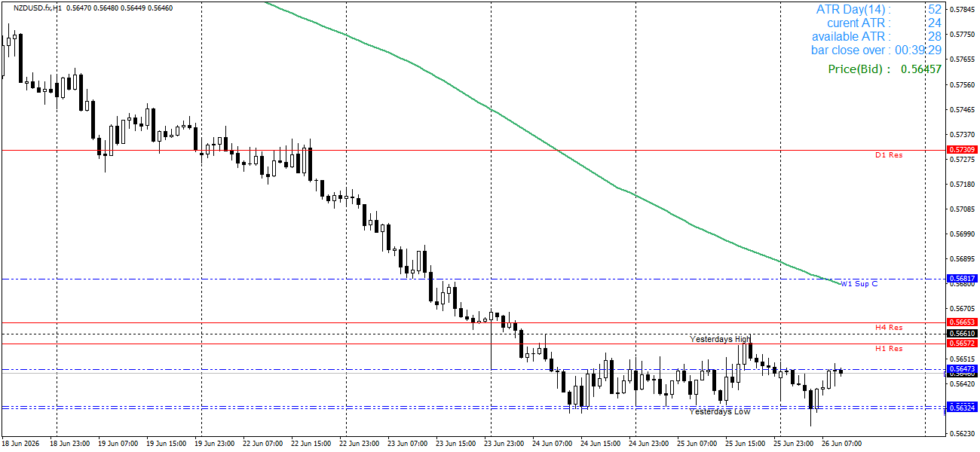
Task: Click the red 0.57309 price tag
Action: [x=962, y=151]
